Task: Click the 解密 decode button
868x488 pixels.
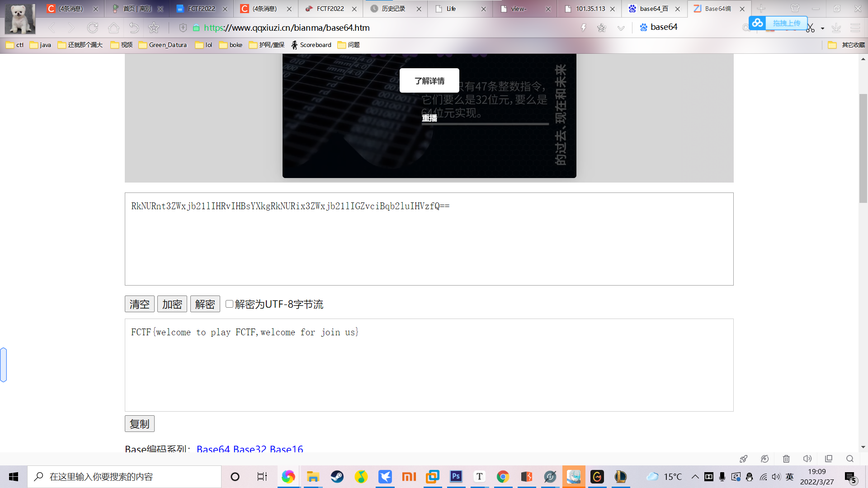Action: point(205,304)
